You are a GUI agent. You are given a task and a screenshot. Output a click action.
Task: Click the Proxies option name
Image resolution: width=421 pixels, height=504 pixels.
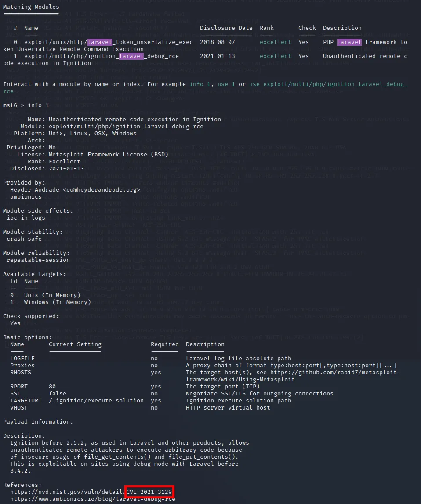click(x=22, y=366)
